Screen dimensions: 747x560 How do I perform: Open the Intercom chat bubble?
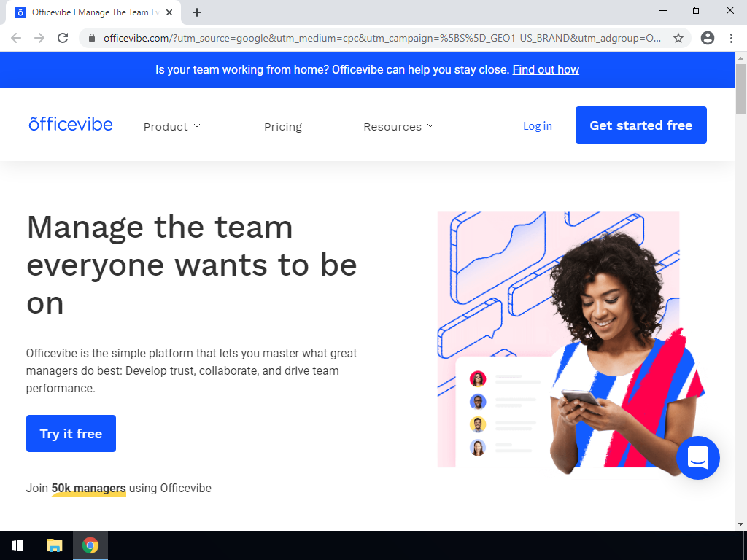[x=698, y=458]
